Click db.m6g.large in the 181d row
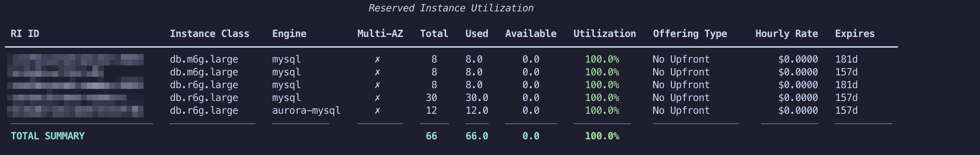The height and width of the screenshot is (155, 980). pos(204,59)
